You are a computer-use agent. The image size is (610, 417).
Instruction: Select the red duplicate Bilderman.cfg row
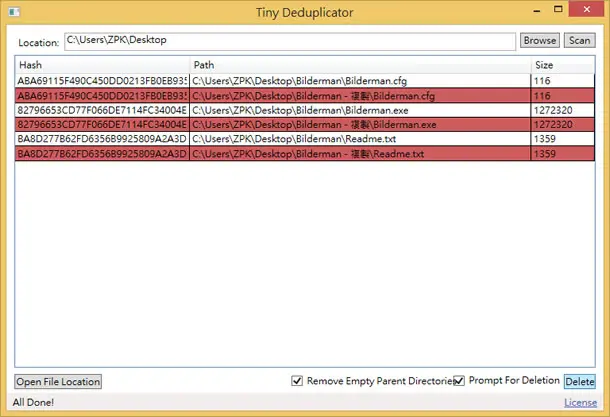tap(305, 96)
